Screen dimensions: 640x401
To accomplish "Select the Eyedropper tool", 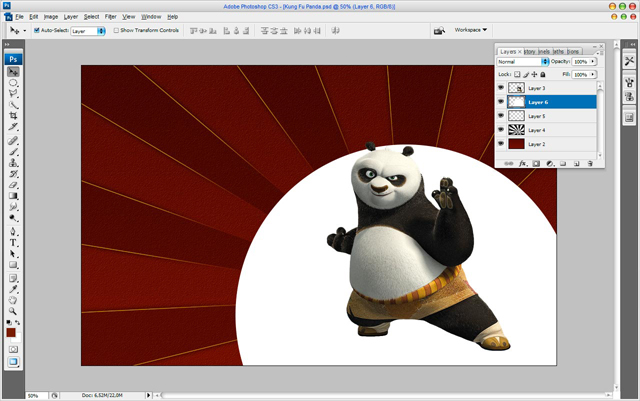I will pos(13,290).
